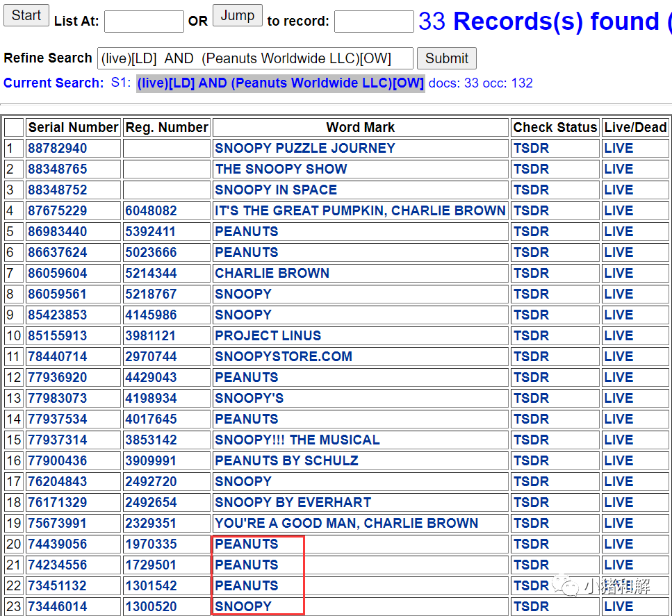The image size is (672, 616).
Task: Check TSDR status for serial 74234556
Action: [x=531, y=565]
